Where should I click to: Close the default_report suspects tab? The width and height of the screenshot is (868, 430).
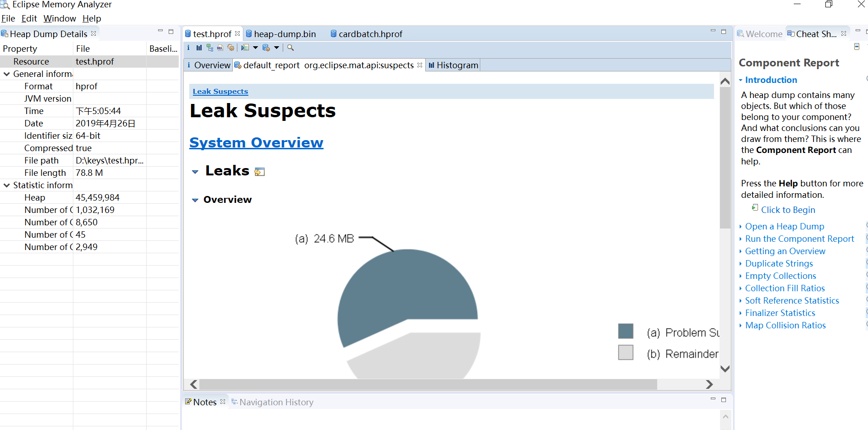pyautogui.click(x=420, y=65)
